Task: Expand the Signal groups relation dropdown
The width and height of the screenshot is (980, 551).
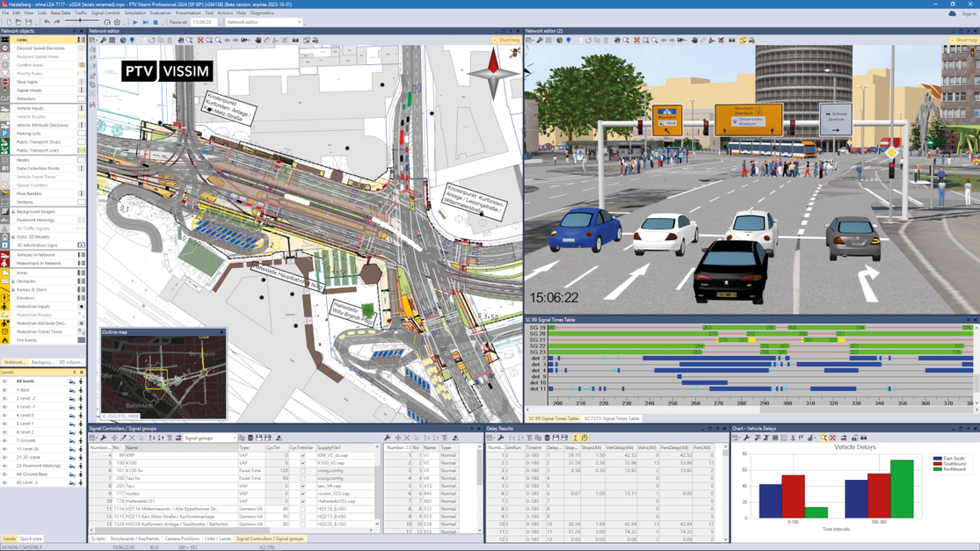Action: [x=234, y=438]
